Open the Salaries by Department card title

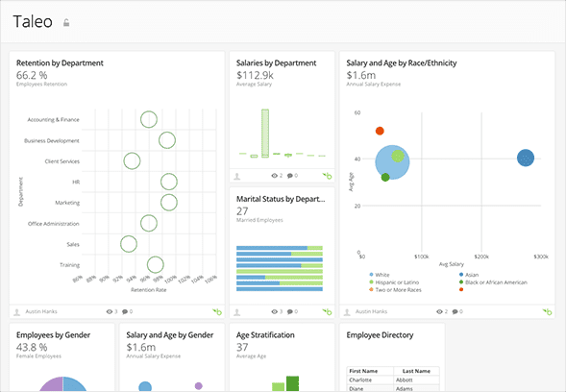pyautogui.click(x=276, y=63)
